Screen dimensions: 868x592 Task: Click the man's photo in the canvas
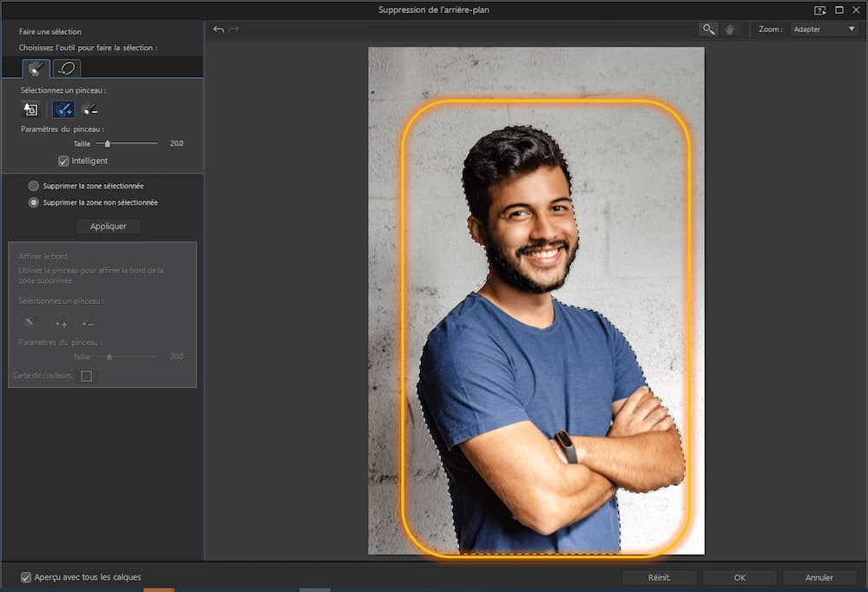point(536,300)
